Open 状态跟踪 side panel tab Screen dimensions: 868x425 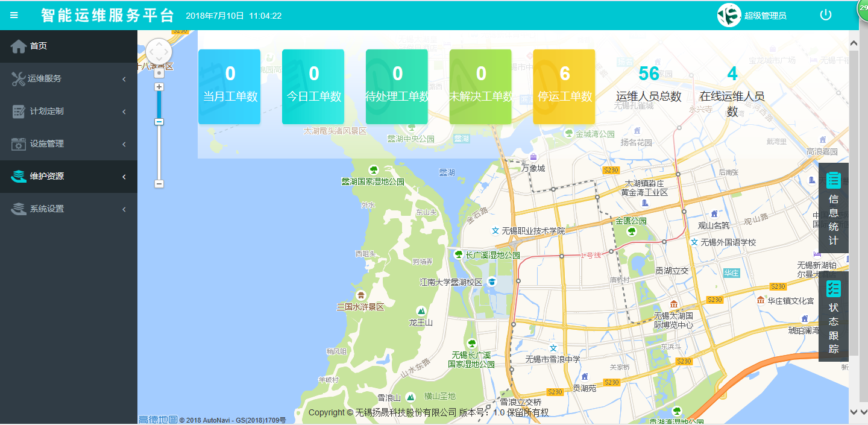pyautogui.click(x=834, y=316)
